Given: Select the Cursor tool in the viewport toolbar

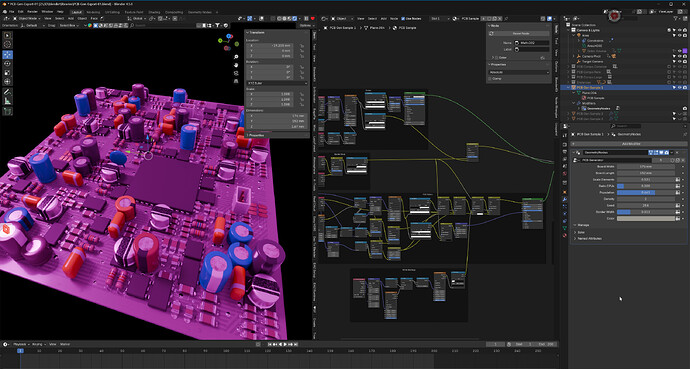Looking at the screenshot, I should click(x=8, y=44).
